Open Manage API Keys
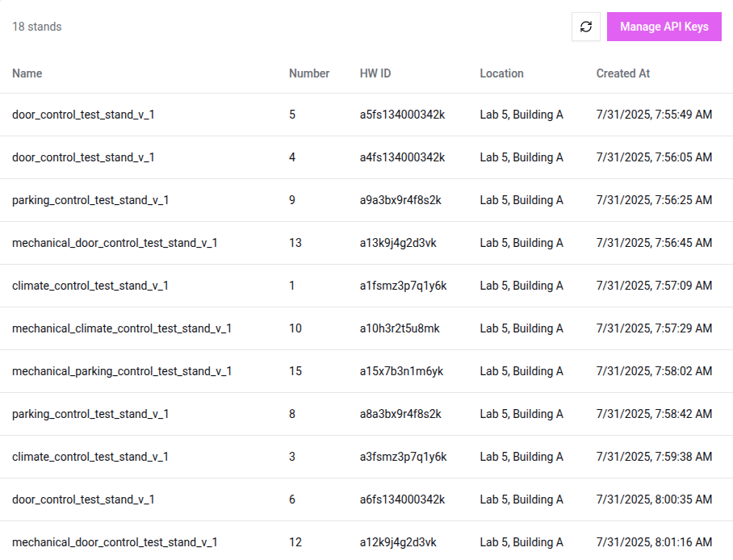The height and width of the screenshot is (560, 733). click(x=664, y=27)
